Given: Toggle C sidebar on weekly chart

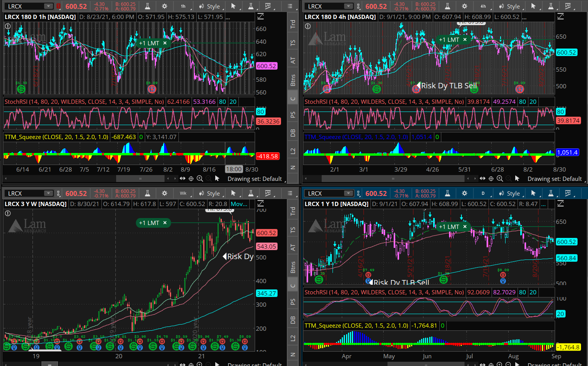Looking at the screenshot, I should pos(293,286).
